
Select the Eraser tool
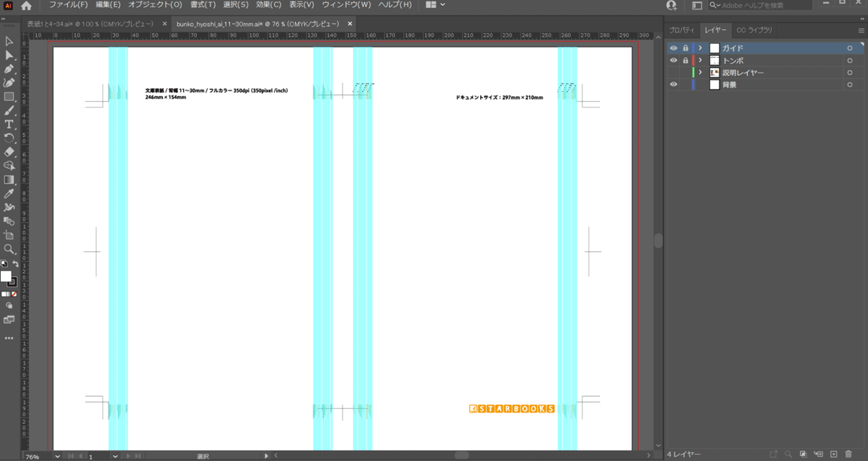pos(9,152)
